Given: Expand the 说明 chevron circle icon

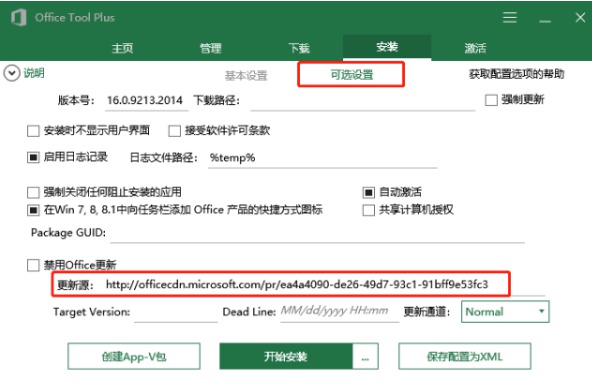Looking at the screenshot, I should click(12, 73).
